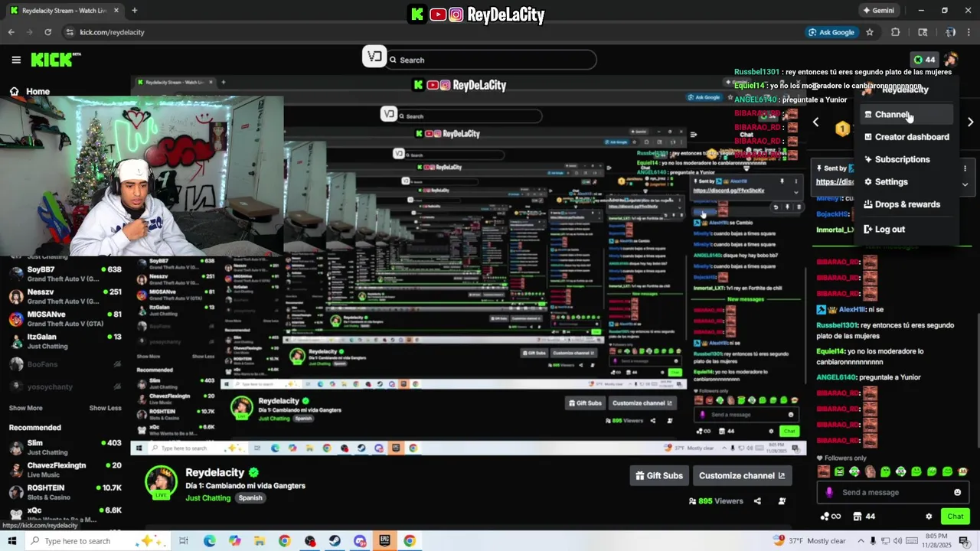Click the Reydelacity live avatar
This screenshot has width=980, height=551.
[x=162, y=482]
